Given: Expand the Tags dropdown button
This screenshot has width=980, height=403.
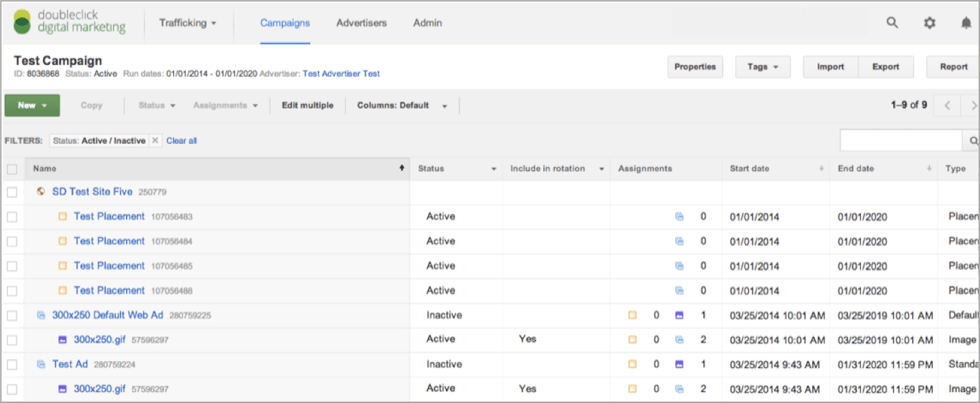Looking at the screenshot, I should [763, 67].
